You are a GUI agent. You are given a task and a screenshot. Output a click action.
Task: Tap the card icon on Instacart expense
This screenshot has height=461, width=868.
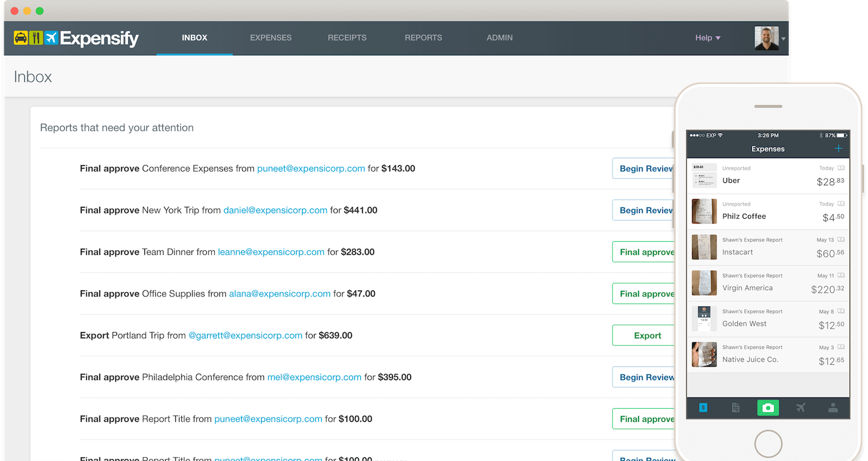841,240
